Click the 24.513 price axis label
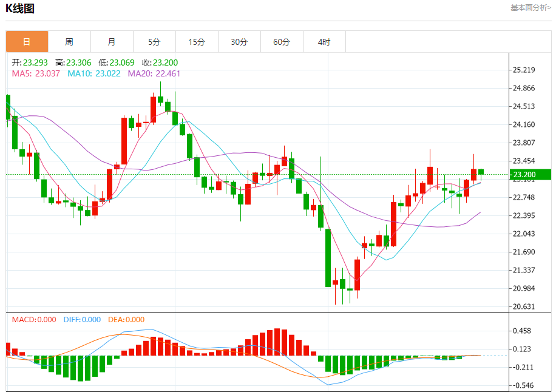The width and height of the screenshot is (556, 392). point(524,106)
